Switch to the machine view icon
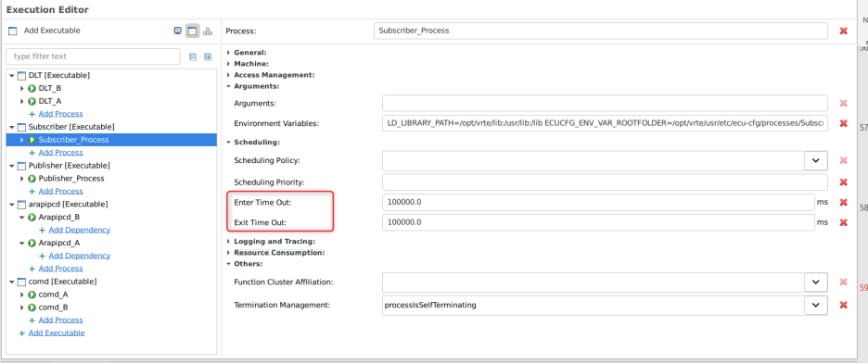This screenshot has width=868, height=364. coord(178,31)
